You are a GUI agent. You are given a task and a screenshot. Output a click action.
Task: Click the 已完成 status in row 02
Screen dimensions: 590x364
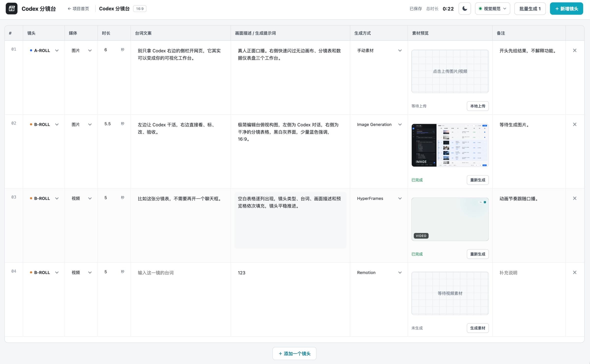[x=417, y=180]
